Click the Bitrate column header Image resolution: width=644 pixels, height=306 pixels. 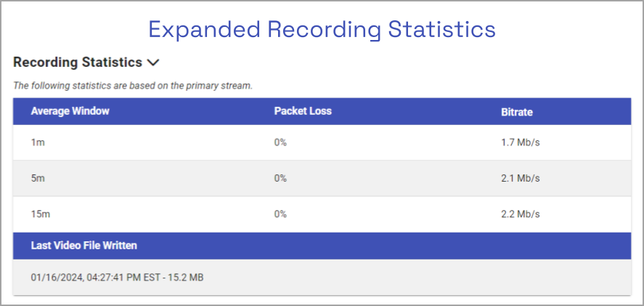click(516, 112)
